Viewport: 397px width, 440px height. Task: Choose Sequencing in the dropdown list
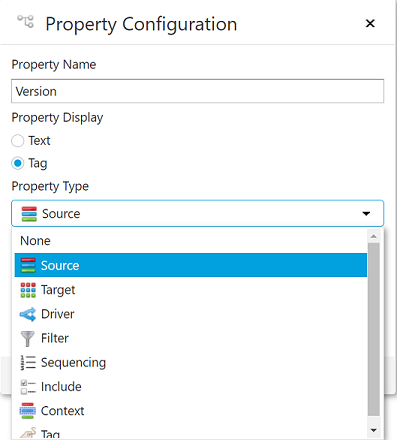click(191, 362)
